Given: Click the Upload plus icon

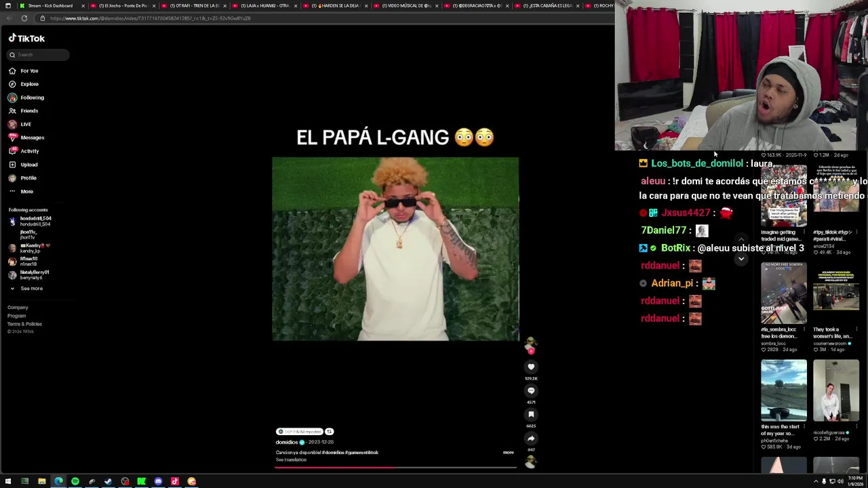Looking at the screenshot, I should click(12, 165).
